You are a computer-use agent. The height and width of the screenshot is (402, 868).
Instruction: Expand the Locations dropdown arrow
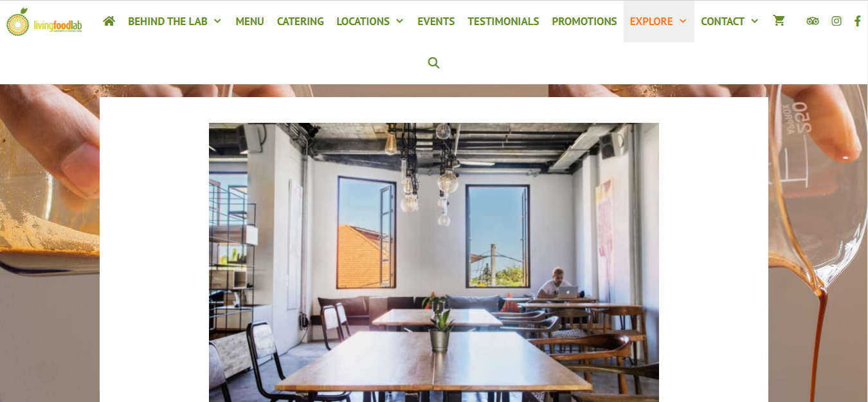click(x=400, y=21)
